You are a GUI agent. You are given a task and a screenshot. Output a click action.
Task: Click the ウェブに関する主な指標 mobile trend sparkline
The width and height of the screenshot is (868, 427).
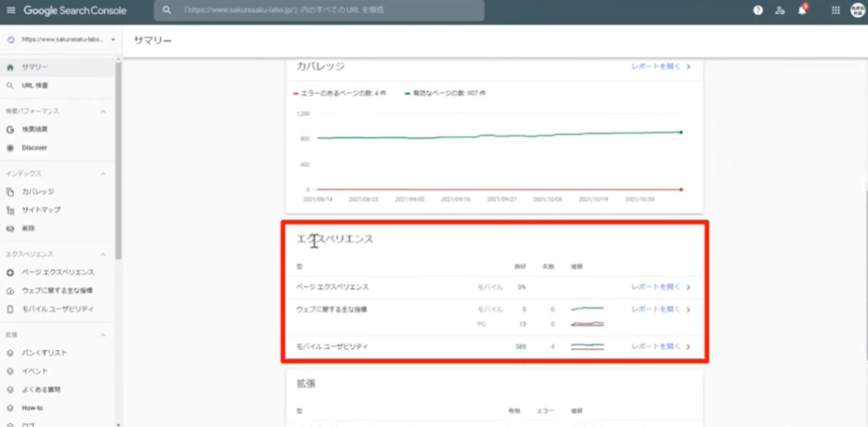tap(587, 308)
